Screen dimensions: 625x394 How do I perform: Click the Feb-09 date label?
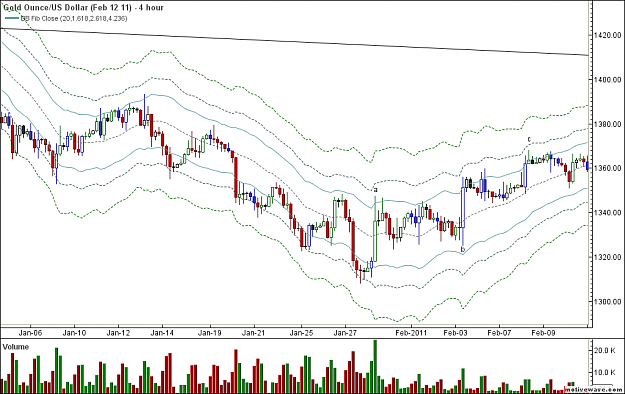(543, 333)
